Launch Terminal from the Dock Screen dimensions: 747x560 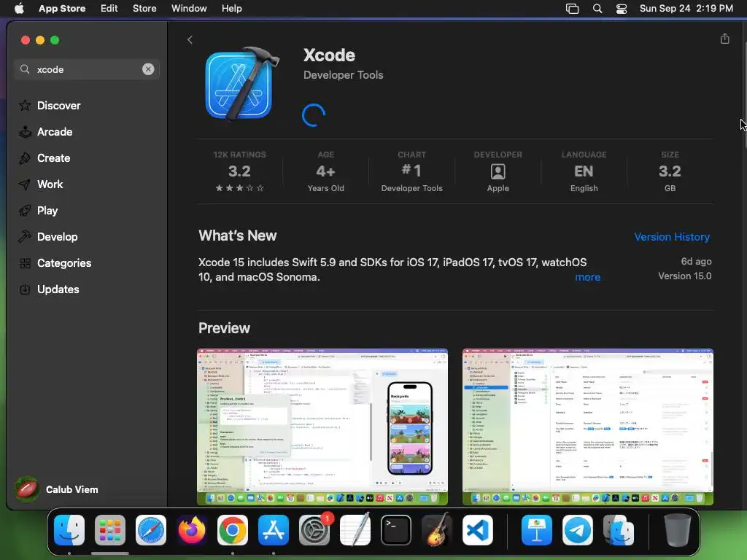(396, 529)
